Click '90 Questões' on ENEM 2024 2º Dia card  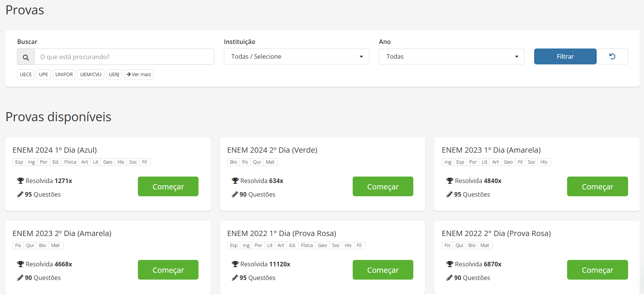click(x=257, y=194)
